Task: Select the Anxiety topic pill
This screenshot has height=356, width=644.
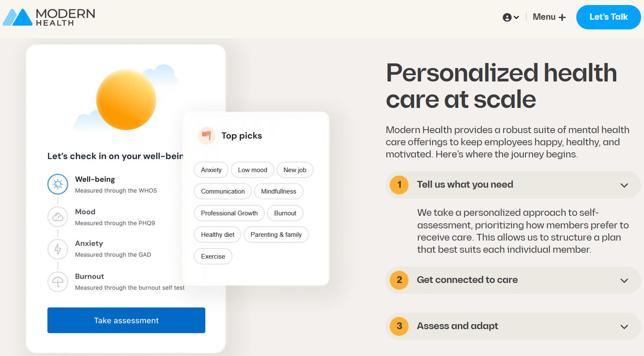Action: tap(211, 170)
